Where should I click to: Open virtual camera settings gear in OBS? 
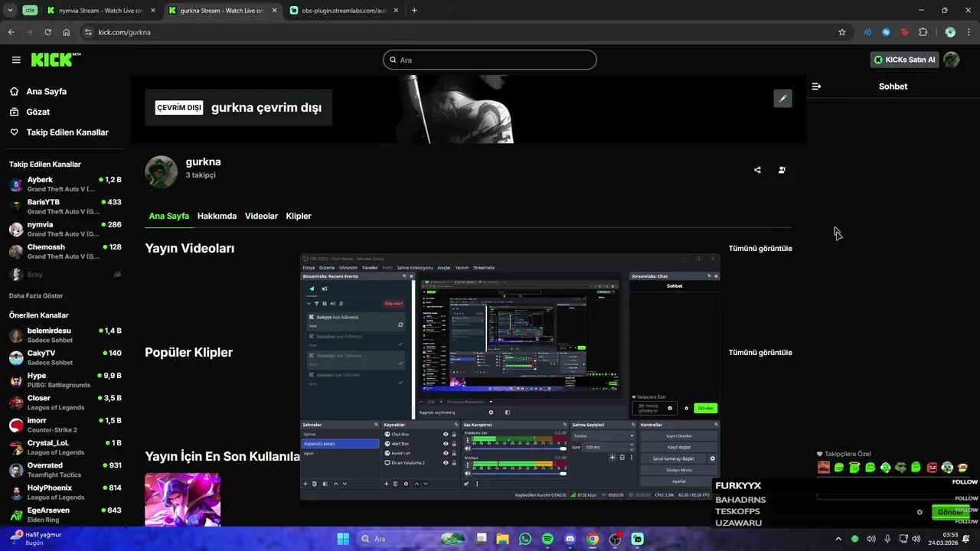point(713,458)
